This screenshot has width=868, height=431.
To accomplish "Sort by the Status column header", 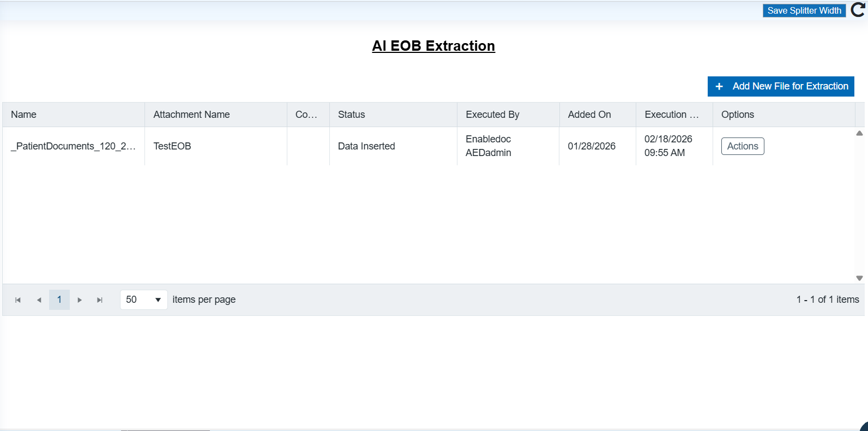I will [x=351, y=115].
